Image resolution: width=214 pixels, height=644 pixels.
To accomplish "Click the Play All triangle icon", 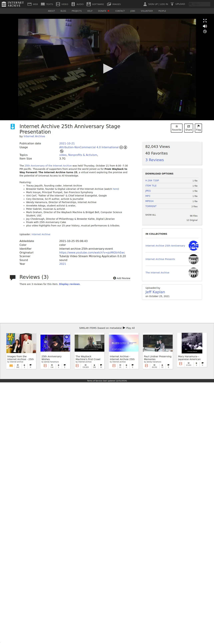I will point(124,328).
